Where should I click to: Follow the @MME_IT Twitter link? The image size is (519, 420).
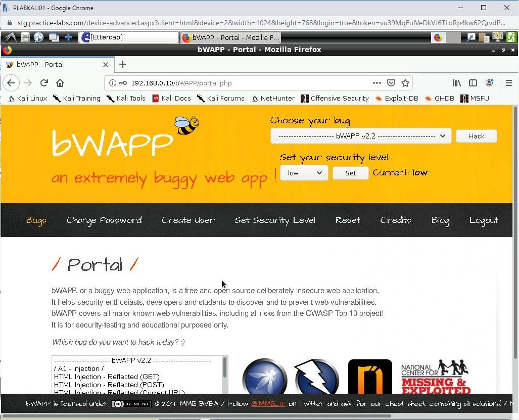point(268,404)
